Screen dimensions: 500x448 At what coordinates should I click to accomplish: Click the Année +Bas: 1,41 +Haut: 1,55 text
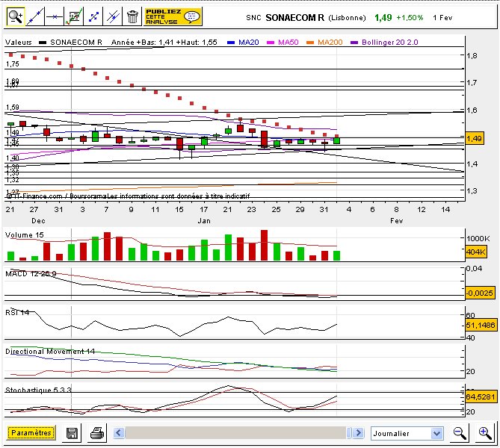tap(164, 43)
